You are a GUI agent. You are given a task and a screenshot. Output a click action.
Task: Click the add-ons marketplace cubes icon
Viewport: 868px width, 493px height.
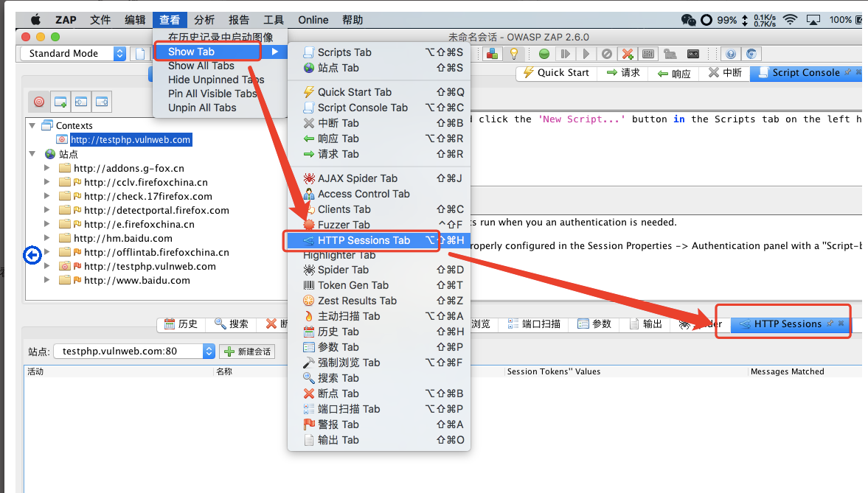[x=492, y=54]
